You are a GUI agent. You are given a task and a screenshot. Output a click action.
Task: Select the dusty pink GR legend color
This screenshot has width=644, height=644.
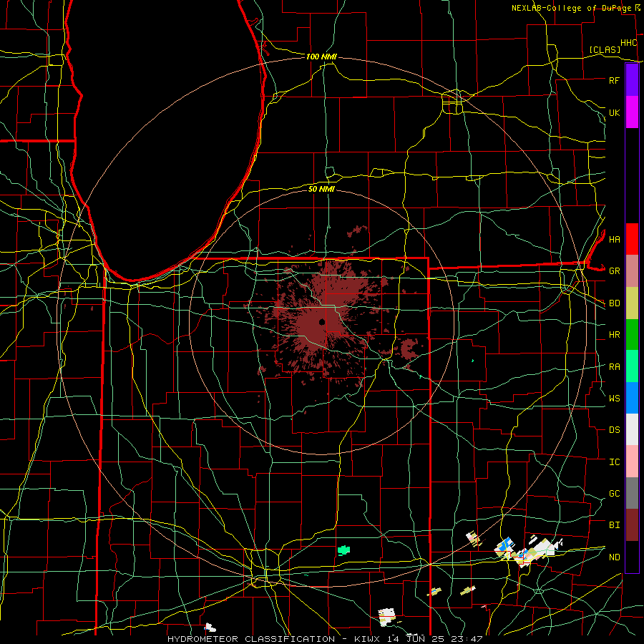[632, 271]
